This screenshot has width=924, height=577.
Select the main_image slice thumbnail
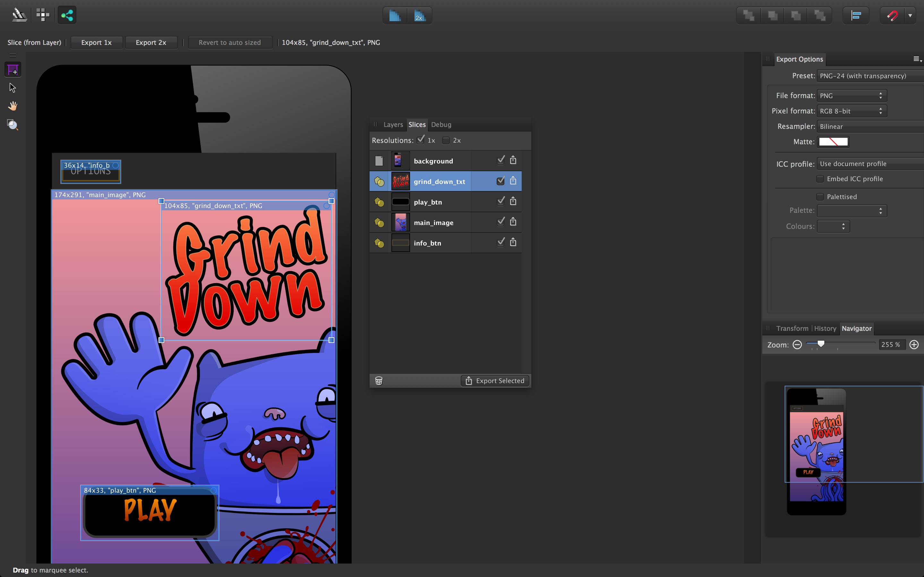pos(400,222)
